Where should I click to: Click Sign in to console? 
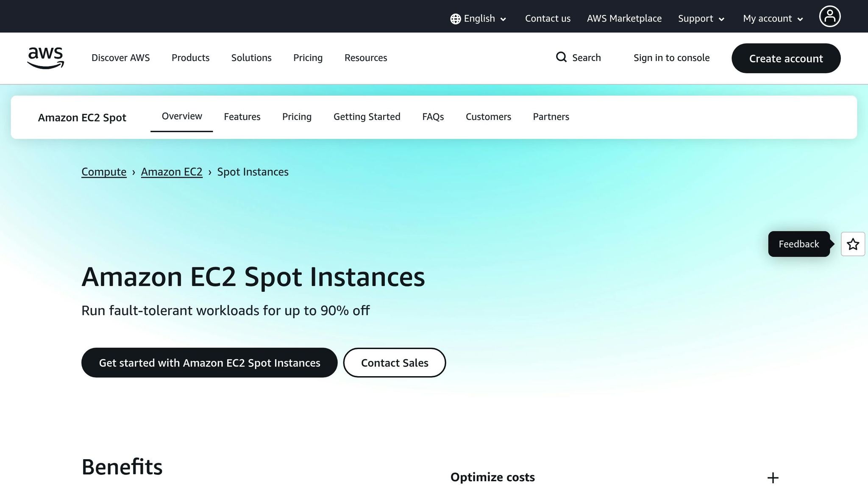[671, 58]
